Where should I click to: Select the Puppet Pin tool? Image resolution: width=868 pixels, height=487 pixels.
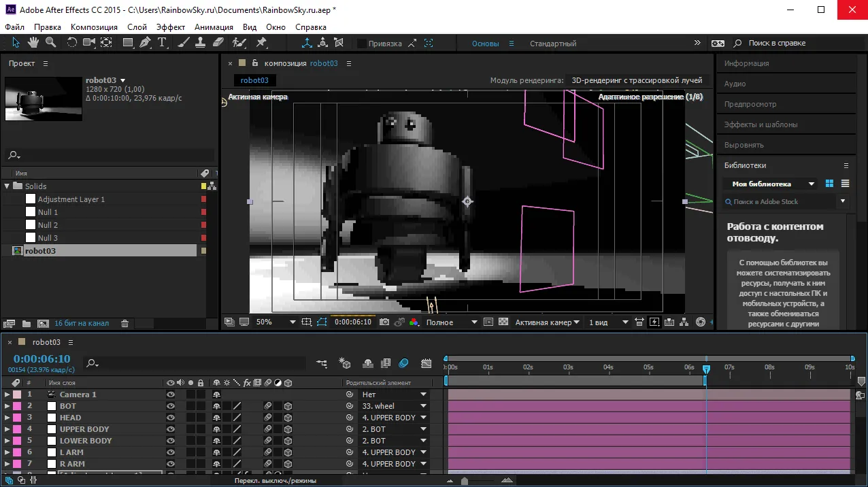coord(261,42)
